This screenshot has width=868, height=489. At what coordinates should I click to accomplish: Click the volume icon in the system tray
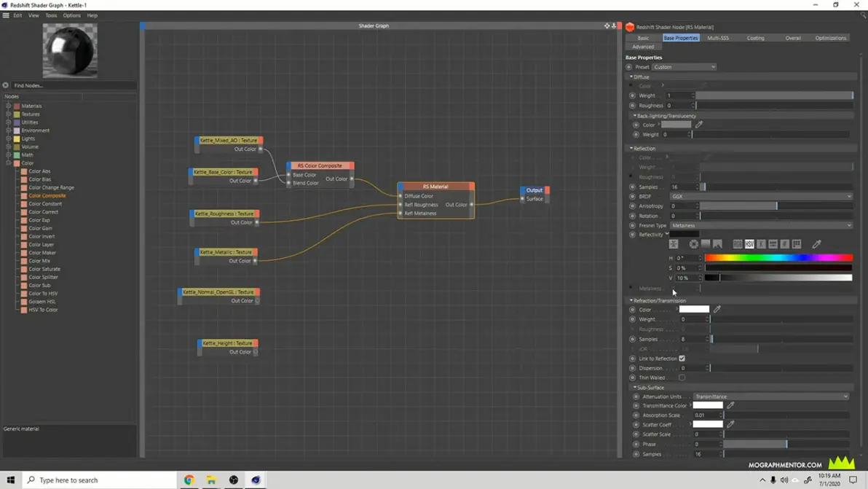784,480
